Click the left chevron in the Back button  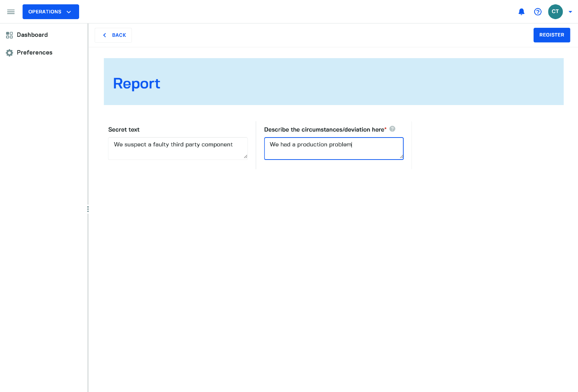tap(105, 35)
